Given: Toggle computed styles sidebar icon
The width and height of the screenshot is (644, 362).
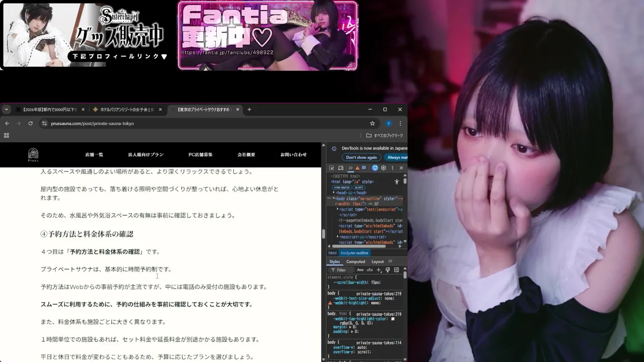Looking at the screenshot, I should pyautogui.click(x=396, y=270).
